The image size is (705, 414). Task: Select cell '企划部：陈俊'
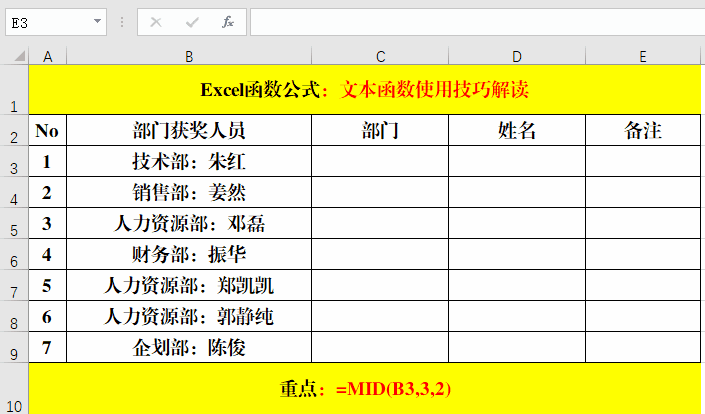coord(189,347)
